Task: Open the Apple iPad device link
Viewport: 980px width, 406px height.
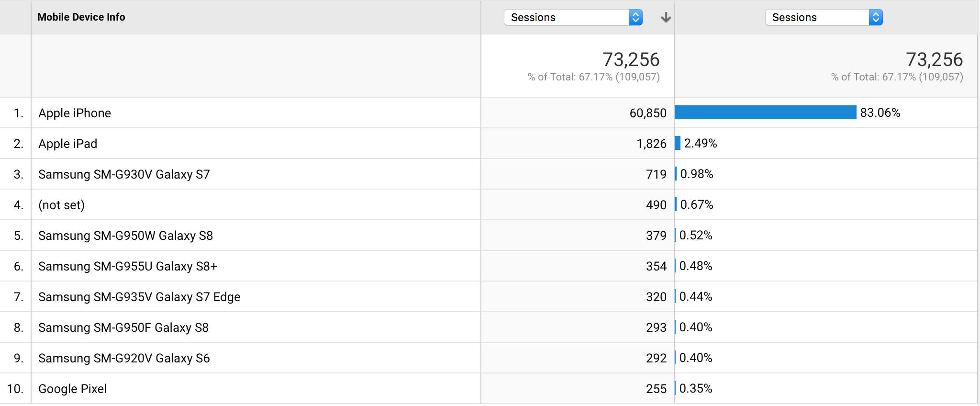Action: pos(68,144)
